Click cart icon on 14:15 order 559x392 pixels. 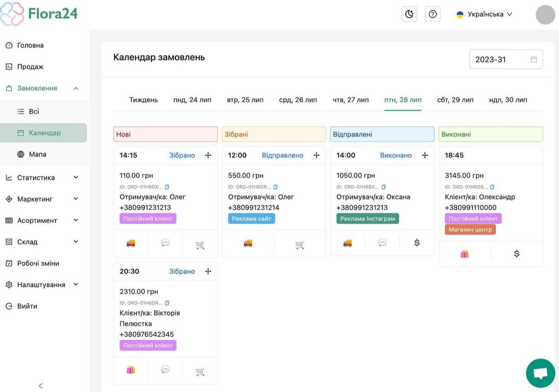(x=200, y=245)
